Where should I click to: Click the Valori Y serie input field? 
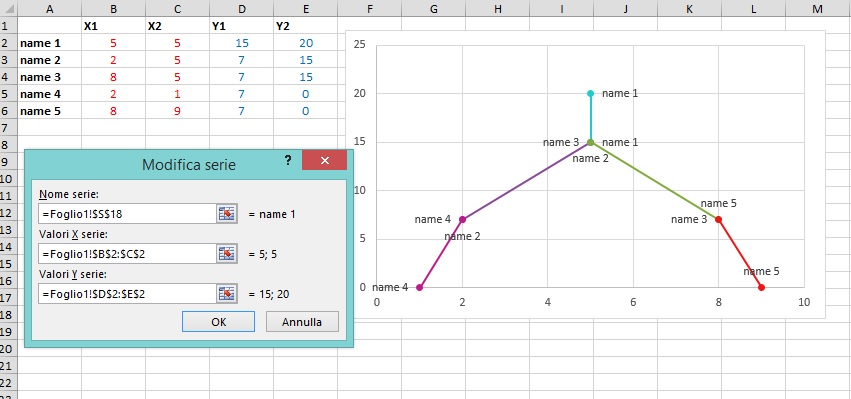[128, 294]
